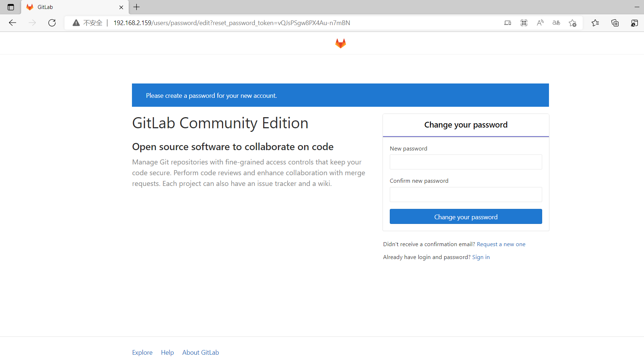The width and height of the screenshot is (644, 359).
Task: Select the GitLab tab
Action: (x=75, y=7)
